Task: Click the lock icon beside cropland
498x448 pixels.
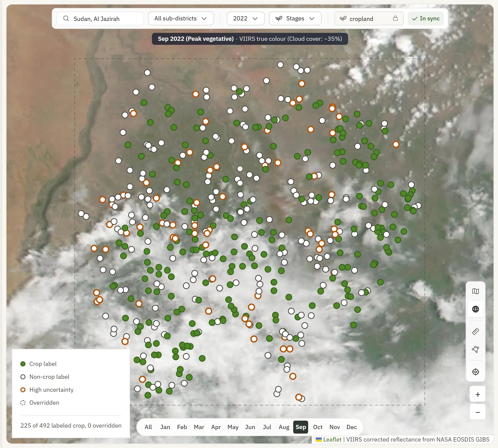Action: coord(395,18)
